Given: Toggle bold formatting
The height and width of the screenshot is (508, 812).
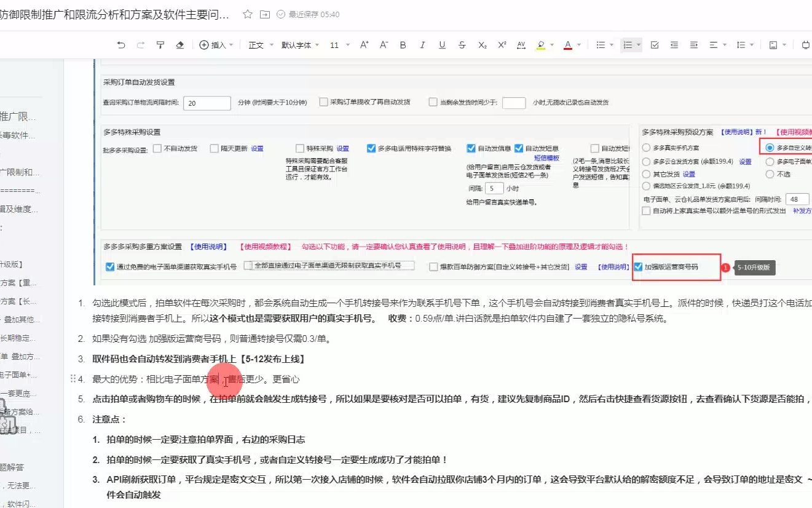Looking at the screenshot, I should tap(403, 45).
